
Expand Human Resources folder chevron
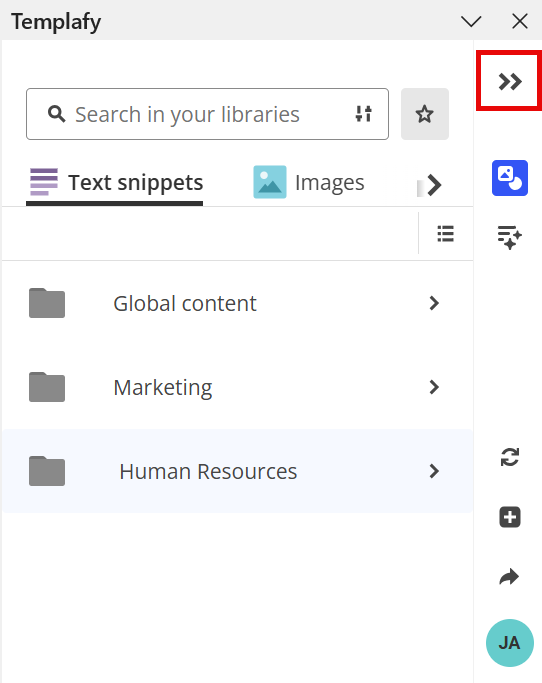[x=434, y=471]
